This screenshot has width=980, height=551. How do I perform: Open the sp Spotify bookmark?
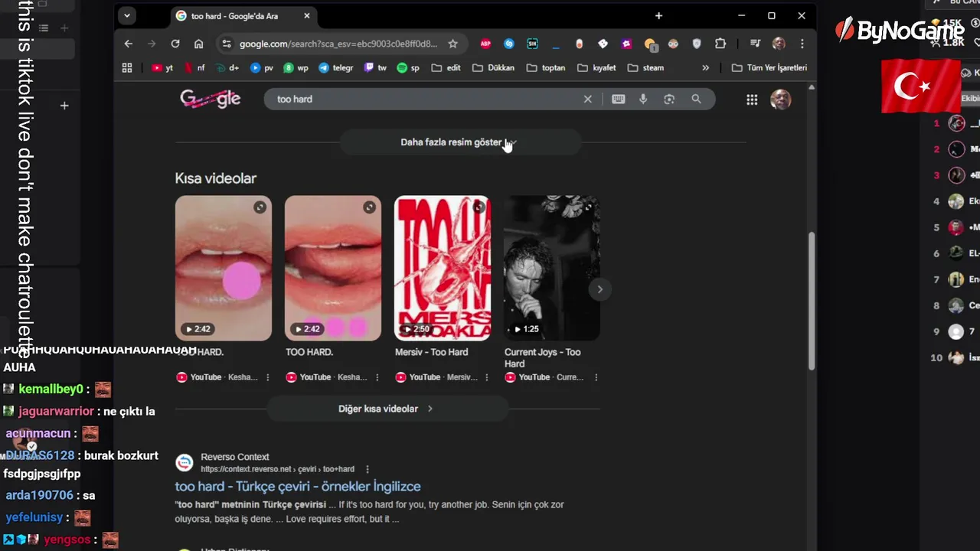coord(408,67)
